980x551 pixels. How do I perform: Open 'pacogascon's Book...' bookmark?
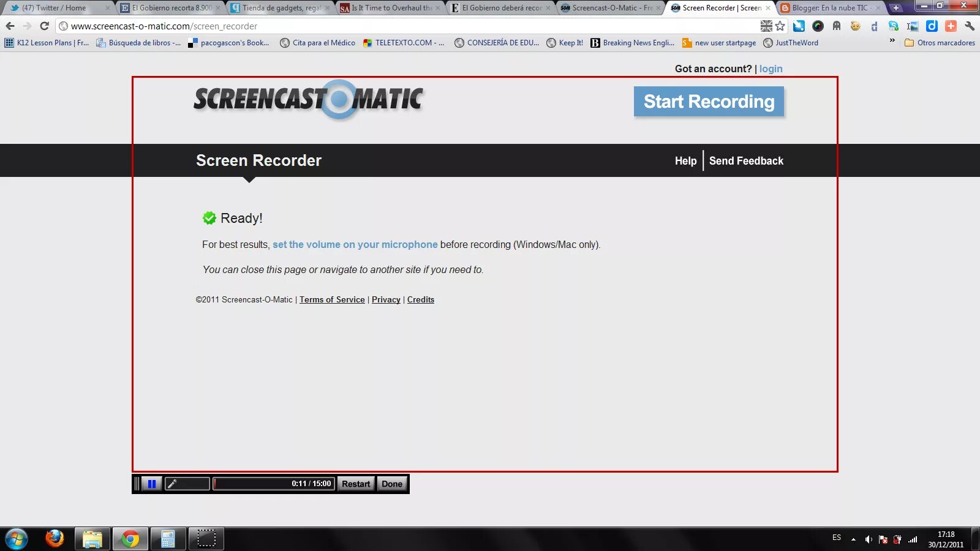tap(229, 43)
